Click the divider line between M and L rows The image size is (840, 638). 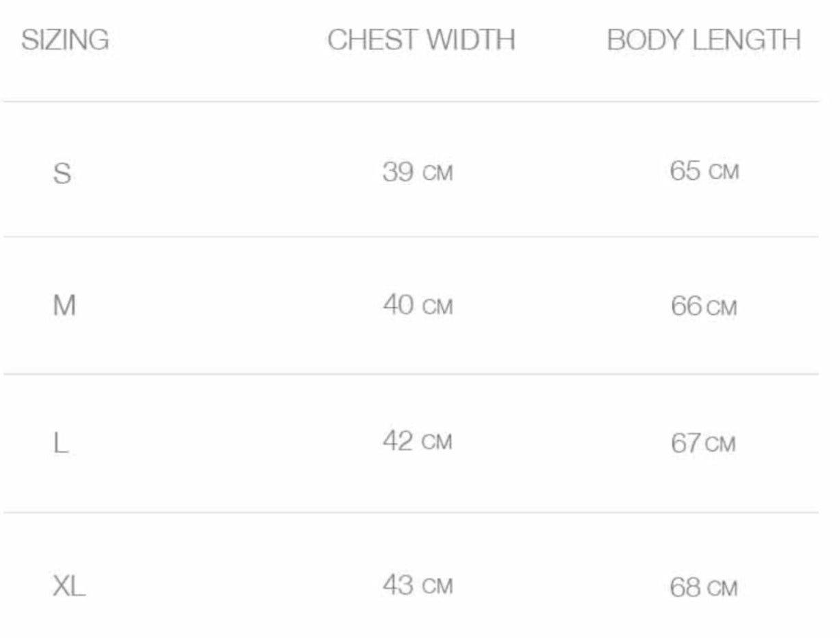(411, 374)
